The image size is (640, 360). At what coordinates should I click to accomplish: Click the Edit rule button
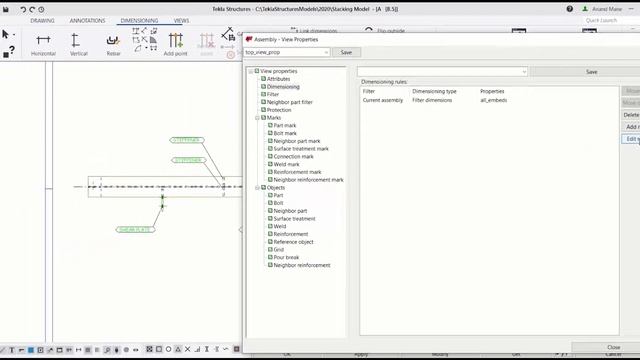pos(631,139)
